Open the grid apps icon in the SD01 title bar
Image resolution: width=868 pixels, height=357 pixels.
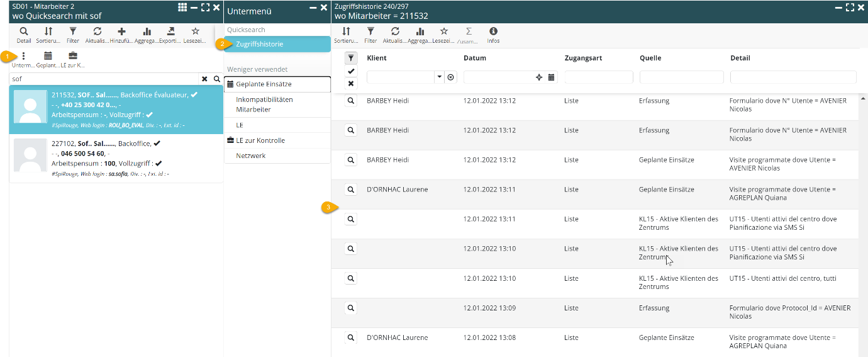[x=182, y=7]
